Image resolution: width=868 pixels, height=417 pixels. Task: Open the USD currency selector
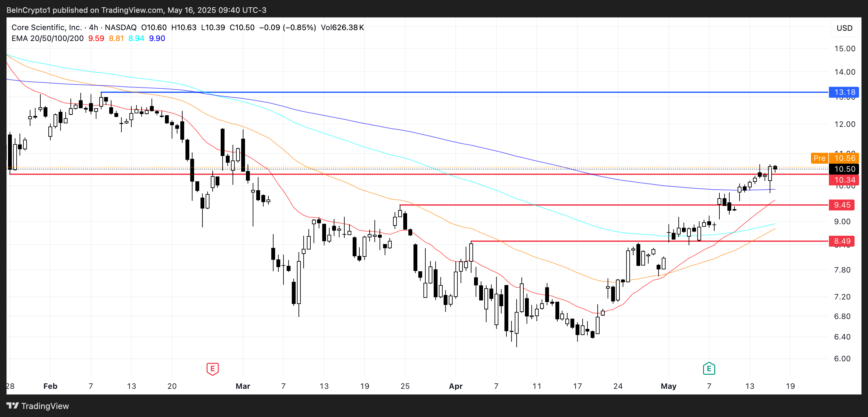(x=844, y=28)
